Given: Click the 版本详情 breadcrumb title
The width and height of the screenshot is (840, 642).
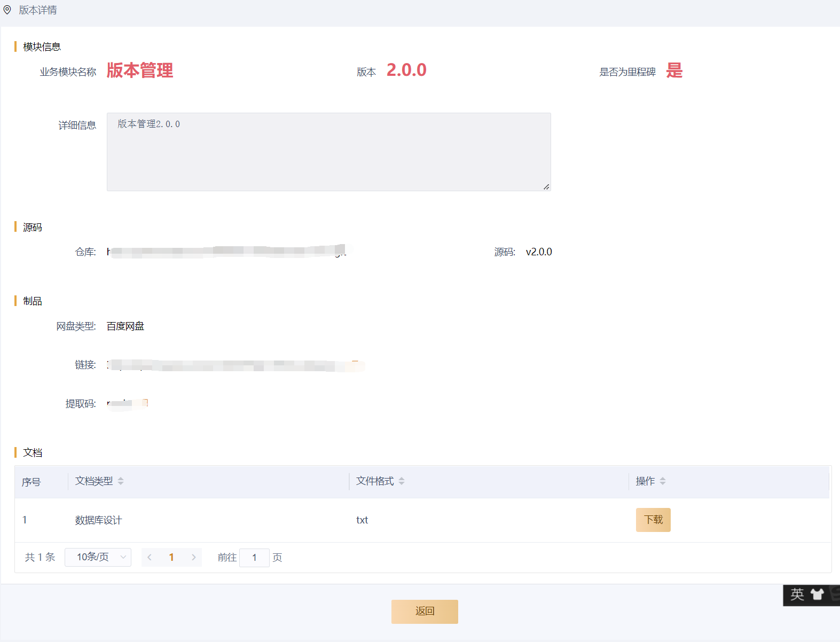Looking at the screenshot, I should (38, 10).
